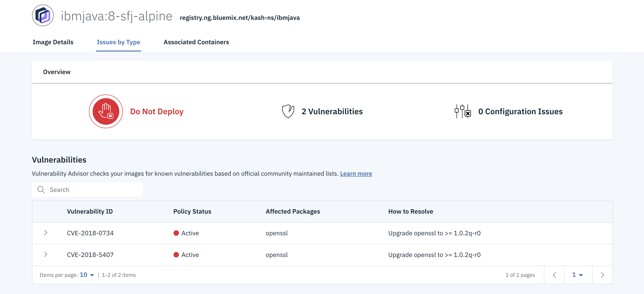Click the previous page left chevron
644x294 pixels.
click(x=555, y=275)
